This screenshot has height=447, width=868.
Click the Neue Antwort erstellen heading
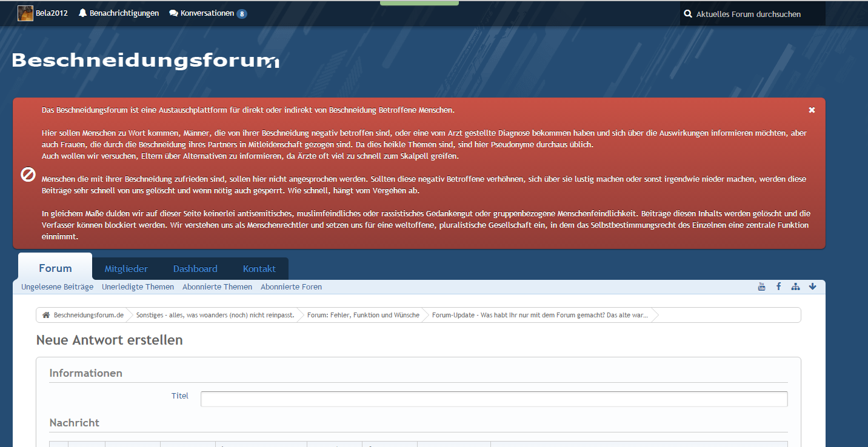(110, 340)
